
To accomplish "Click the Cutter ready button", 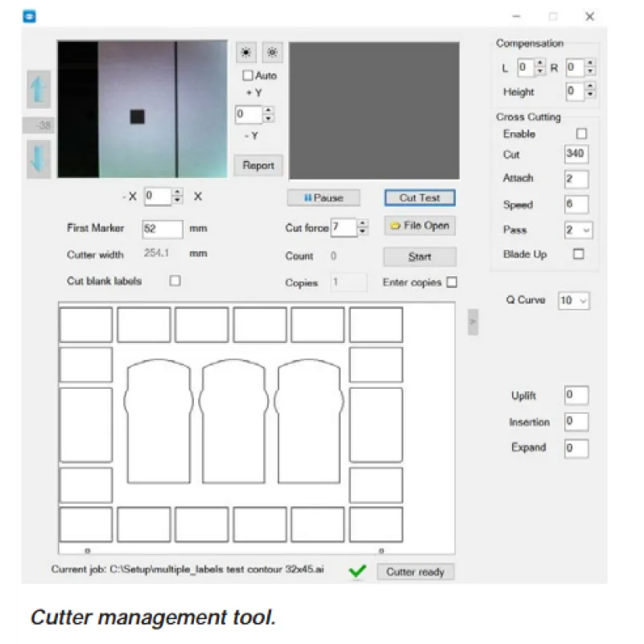I will click(x=415, y=572).
